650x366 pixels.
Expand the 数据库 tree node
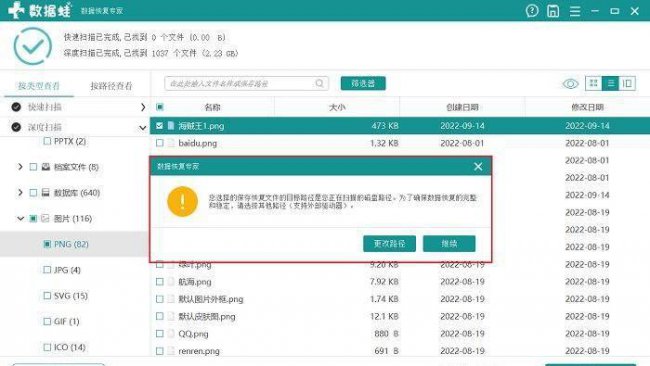(20, 192)
